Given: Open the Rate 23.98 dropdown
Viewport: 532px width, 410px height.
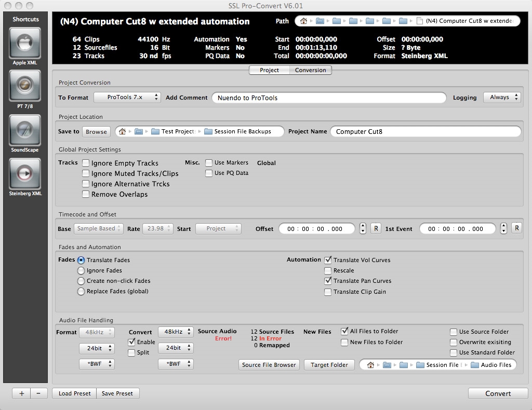Looking at the screenshot, I should [158, 229].
